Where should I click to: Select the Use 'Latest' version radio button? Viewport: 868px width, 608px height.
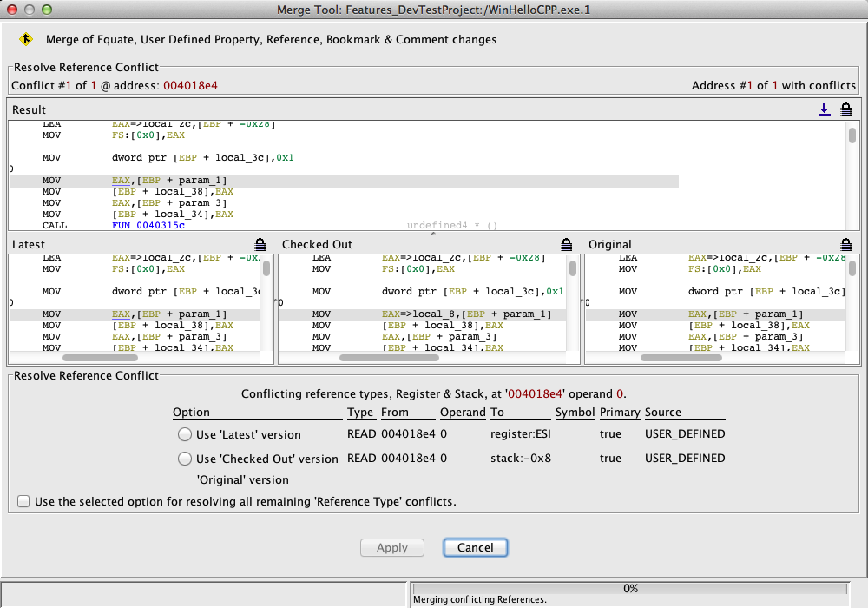pos(184,434)
